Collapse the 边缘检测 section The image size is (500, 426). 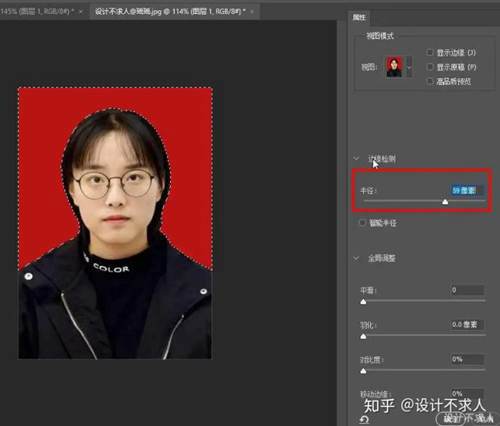(356, 159)
